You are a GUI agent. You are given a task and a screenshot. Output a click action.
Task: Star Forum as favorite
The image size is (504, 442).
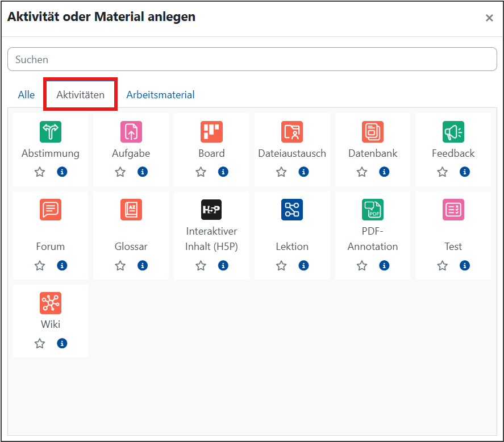click(40, 265)
